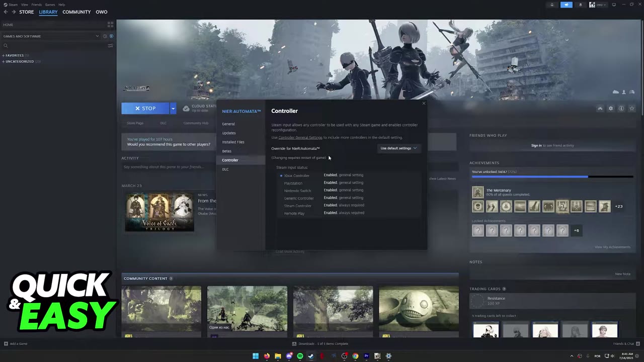Click the library search field
This screenshot has height=362, width=644.
[54, 46]
